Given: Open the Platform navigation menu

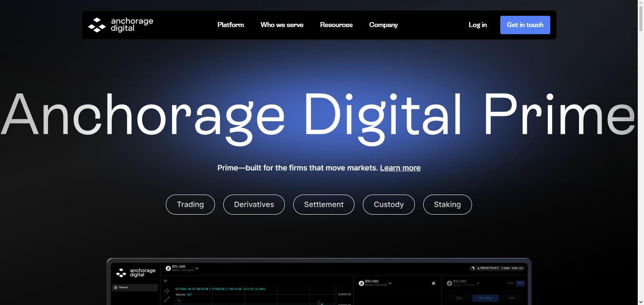Looking at the screenshot, I should click(230, 25).
